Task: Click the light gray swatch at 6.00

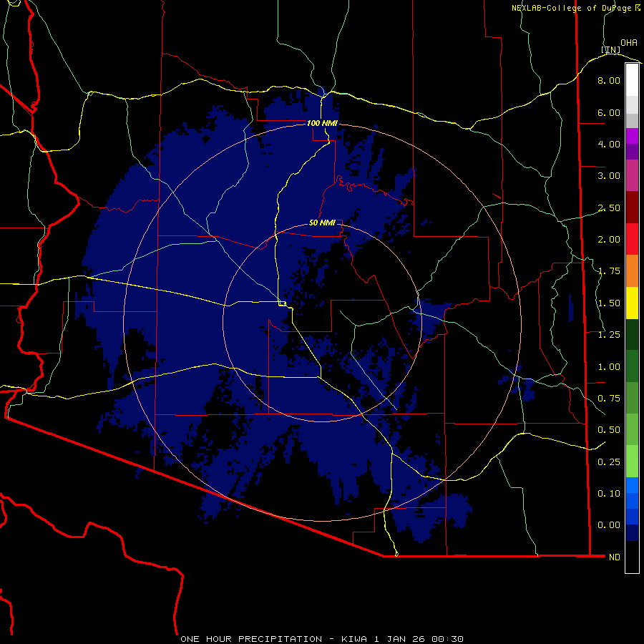Action: 632,104
